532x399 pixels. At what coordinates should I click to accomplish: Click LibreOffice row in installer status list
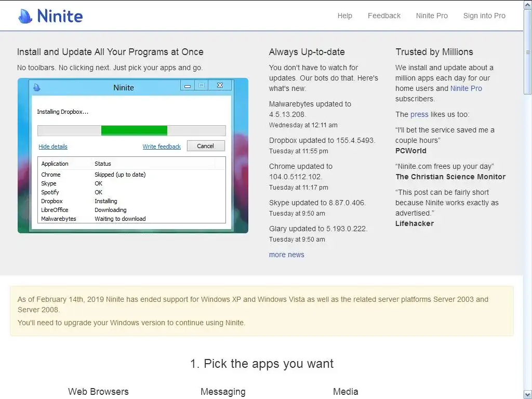pos(131,210)
